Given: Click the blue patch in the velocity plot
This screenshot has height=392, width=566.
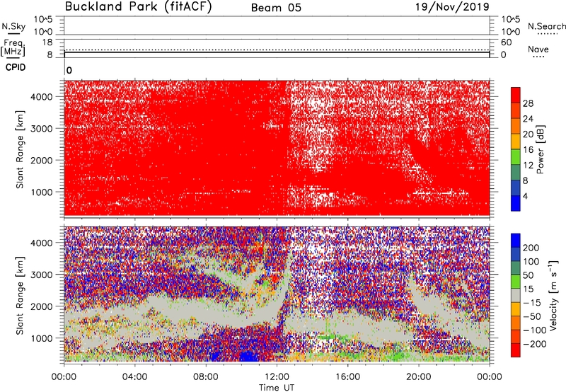Looking at the screenshot, I should click(248, 355).
